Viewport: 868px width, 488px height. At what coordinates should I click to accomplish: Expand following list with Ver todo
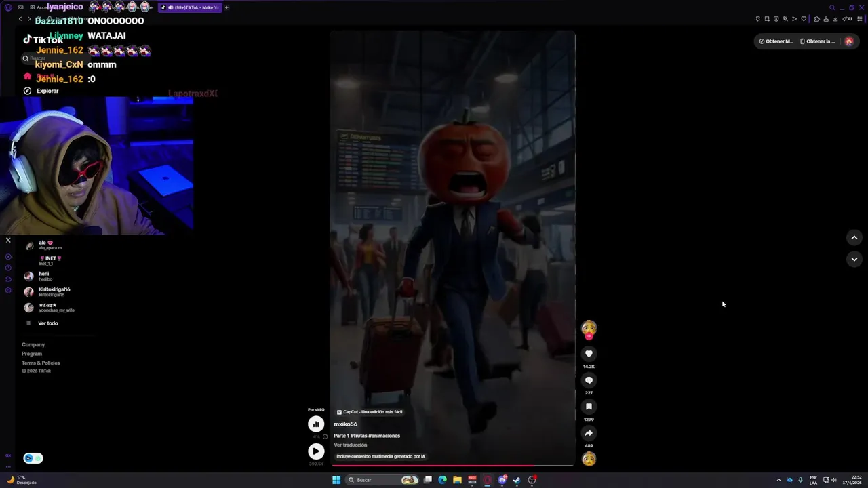(42, 323)
